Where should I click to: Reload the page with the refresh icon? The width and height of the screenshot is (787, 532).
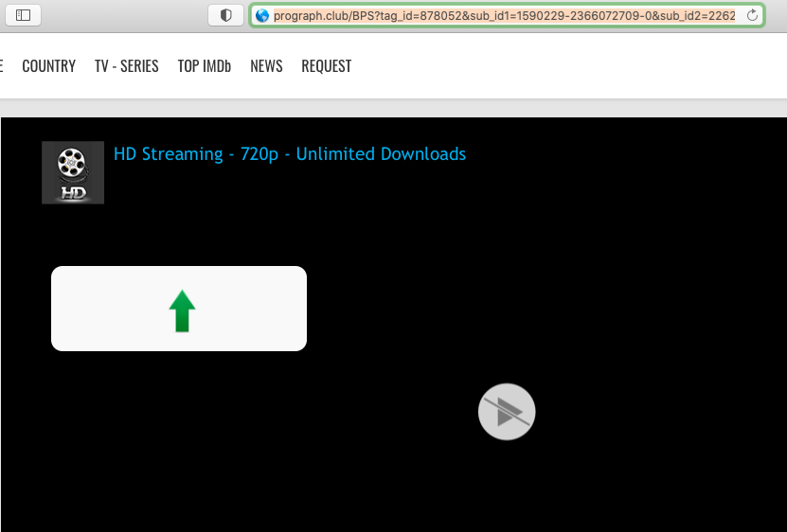coord(752,15)
